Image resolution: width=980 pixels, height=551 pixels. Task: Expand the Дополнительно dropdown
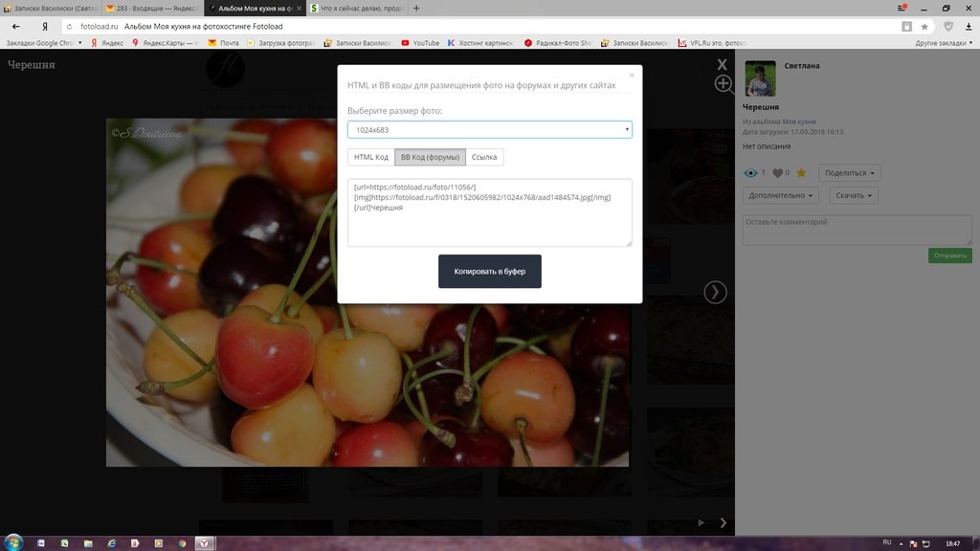click(780, 195)
